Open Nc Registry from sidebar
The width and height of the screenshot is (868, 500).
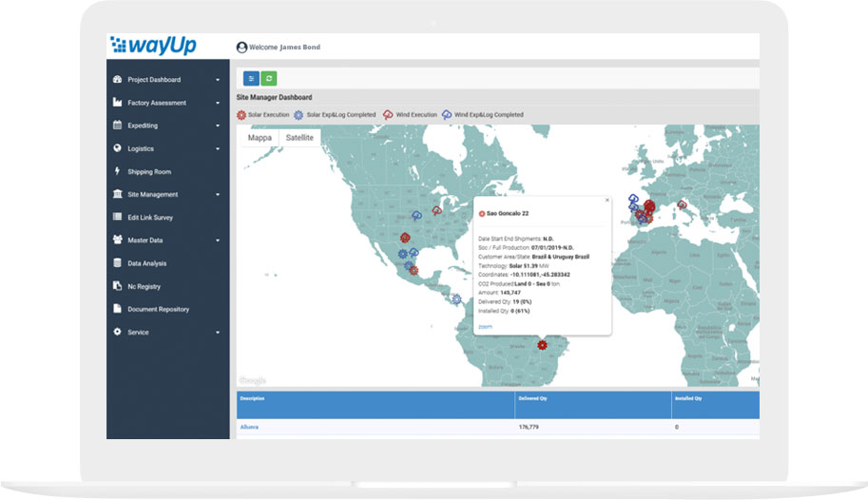point(144,286)
